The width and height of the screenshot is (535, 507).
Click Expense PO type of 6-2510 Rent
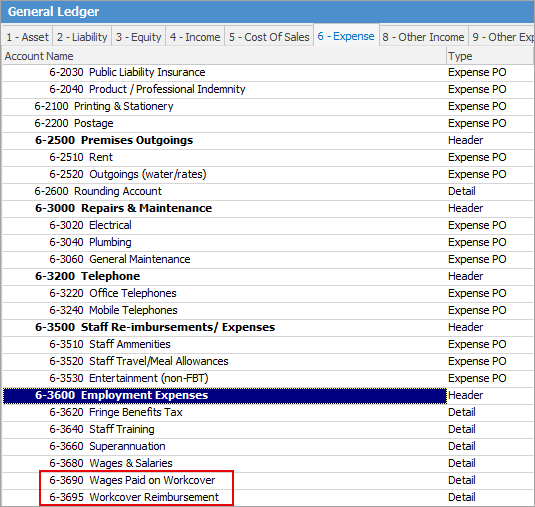tap(477, 157)
